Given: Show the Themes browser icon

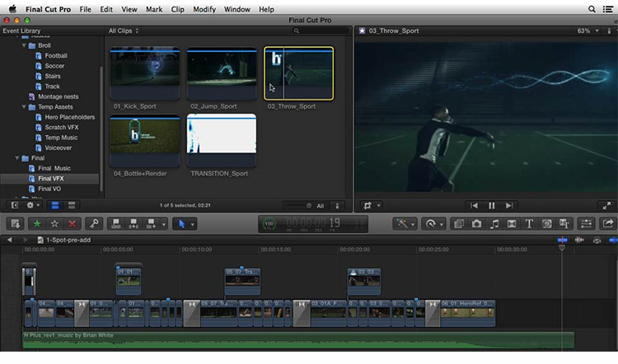Looking at the screenshot, I should (x=564, y=224).
